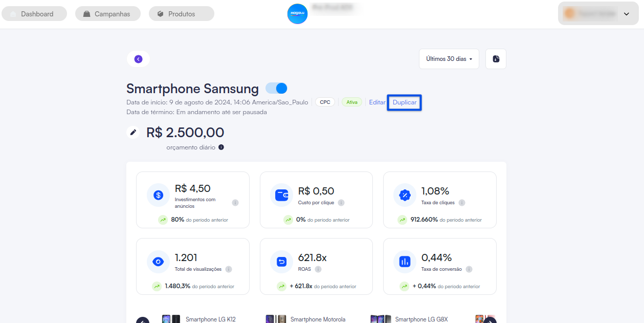Click the wallet icon on Custo por clique

[281, 195]
